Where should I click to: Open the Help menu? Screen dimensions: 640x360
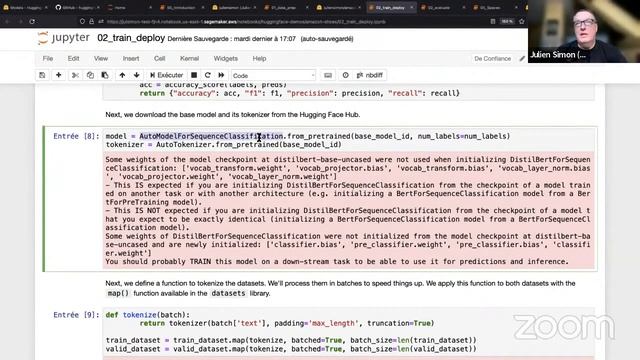pos(259,58)
